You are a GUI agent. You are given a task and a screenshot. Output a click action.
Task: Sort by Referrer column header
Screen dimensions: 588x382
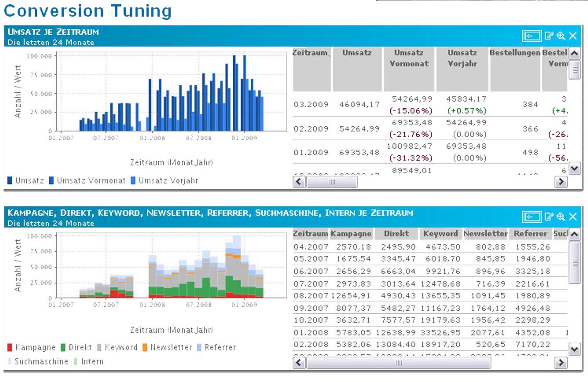[530, 234]
